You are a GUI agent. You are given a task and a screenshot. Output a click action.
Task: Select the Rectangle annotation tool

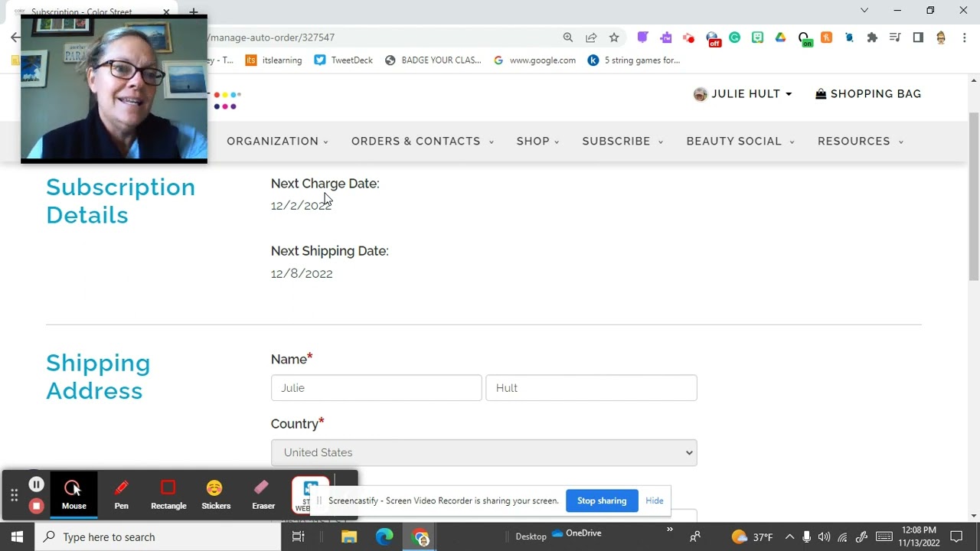pos(168,495)
